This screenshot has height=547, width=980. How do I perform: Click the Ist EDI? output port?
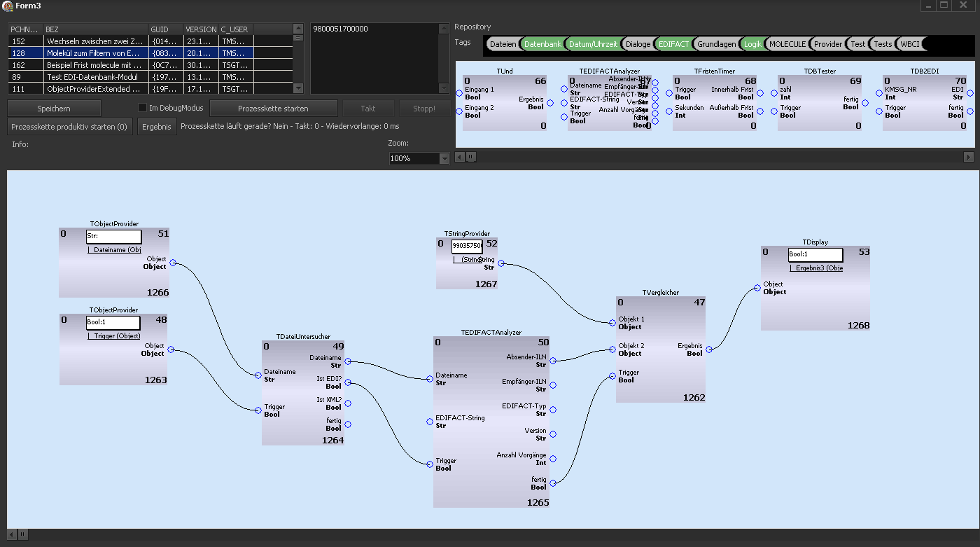pyautogui.click(x=348, y=382)
